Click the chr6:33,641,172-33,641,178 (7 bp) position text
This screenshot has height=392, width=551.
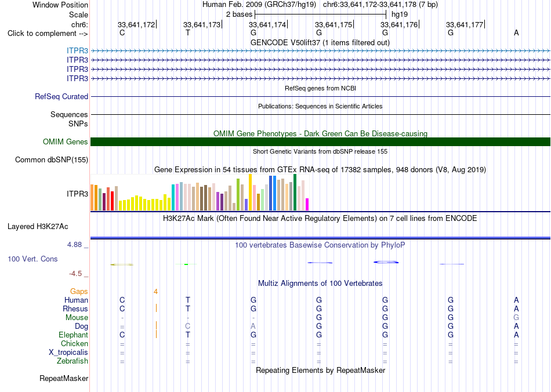[380, 5]
